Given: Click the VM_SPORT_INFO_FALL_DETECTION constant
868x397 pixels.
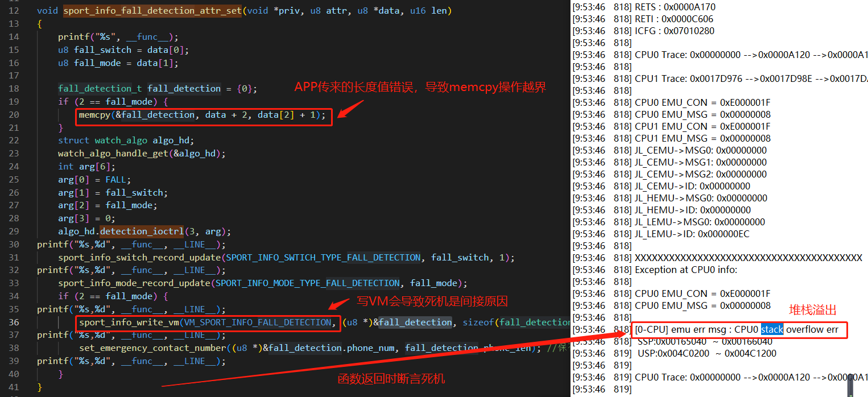Looking at the screenshot, I should point(257,322).
